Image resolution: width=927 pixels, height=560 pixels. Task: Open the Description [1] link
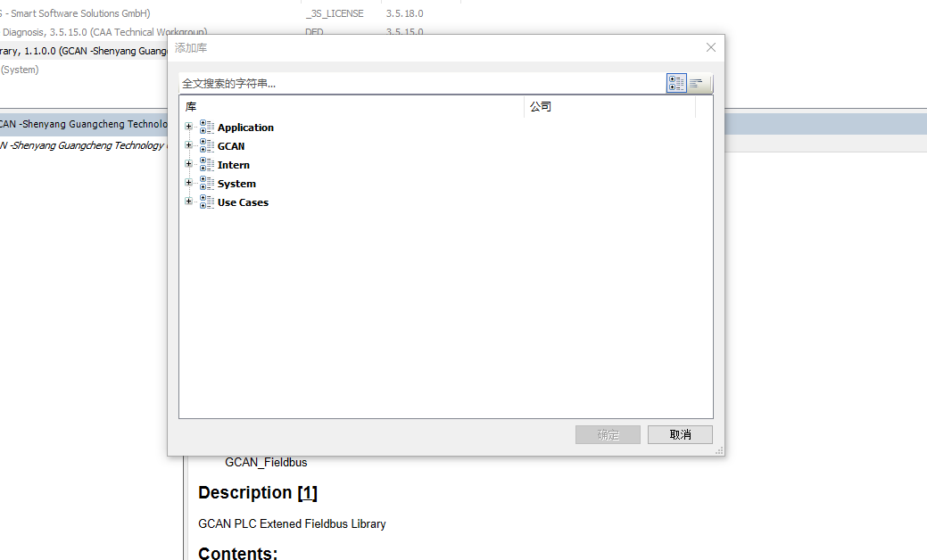coord(307,492)
